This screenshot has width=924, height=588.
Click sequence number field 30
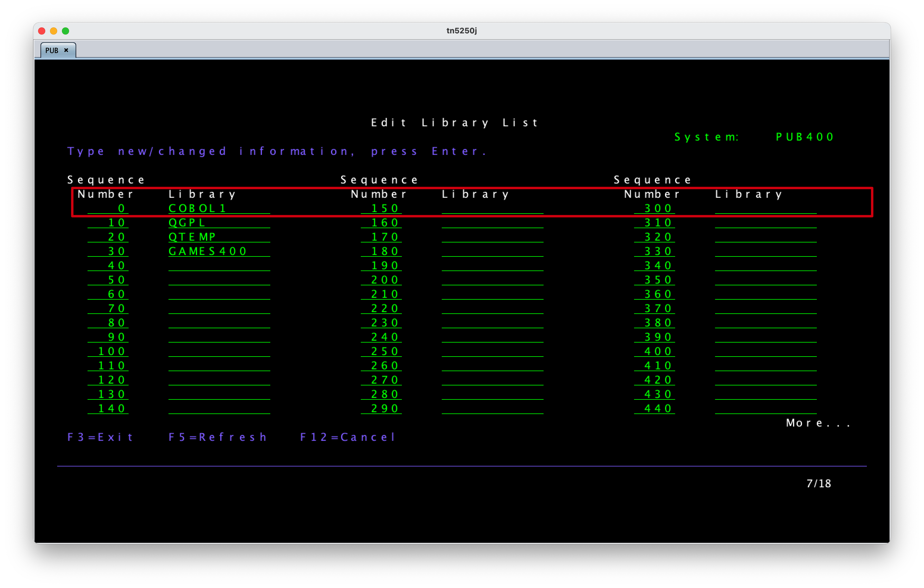click(x=108, y=251)
